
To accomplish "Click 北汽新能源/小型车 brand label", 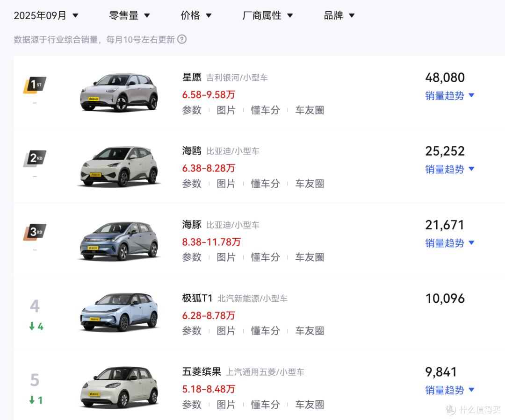I will tap(252, 299).
